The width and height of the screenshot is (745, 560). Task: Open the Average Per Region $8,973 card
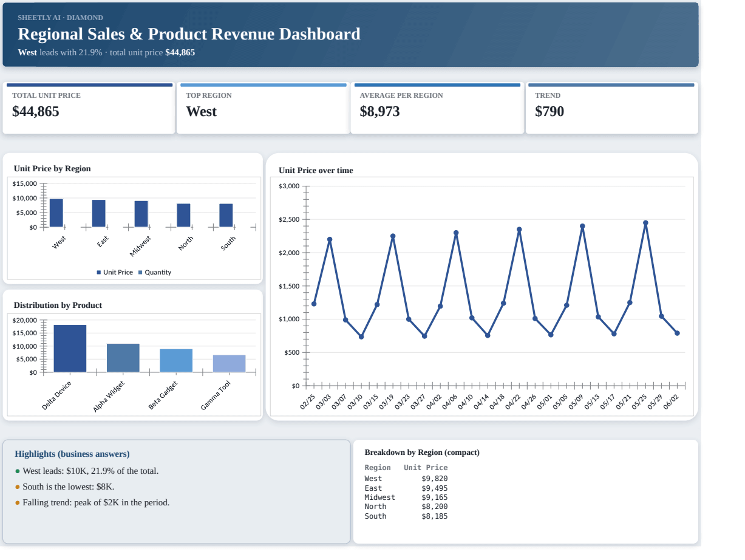437,108
